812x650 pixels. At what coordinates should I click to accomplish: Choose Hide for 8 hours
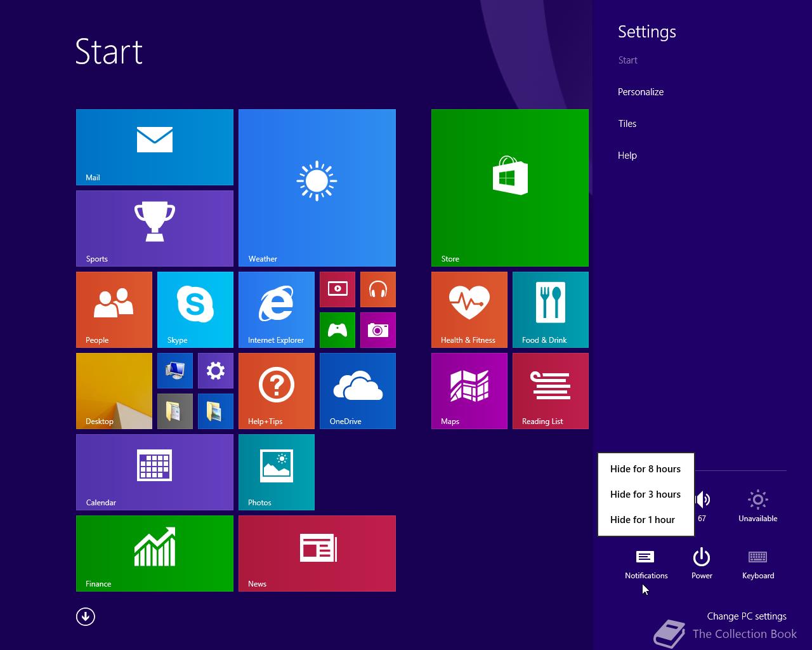(646, 469)
